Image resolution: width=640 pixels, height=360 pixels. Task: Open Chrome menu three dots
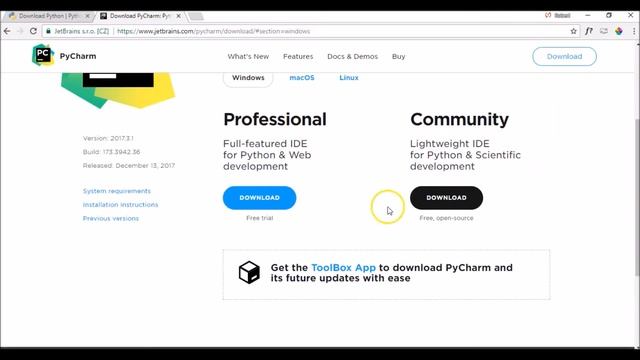[634, 31]
